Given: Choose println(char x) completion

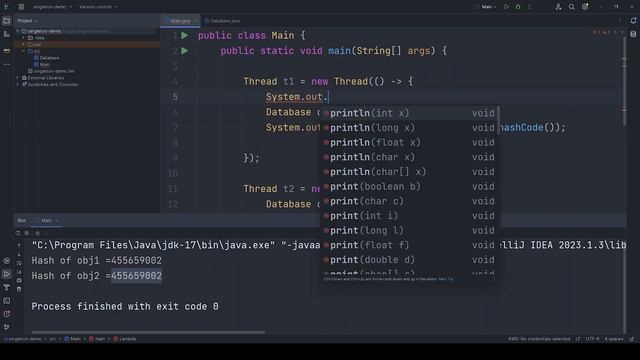Looking at the screenshot, I should pyautogui.click(x=409, y=157).
